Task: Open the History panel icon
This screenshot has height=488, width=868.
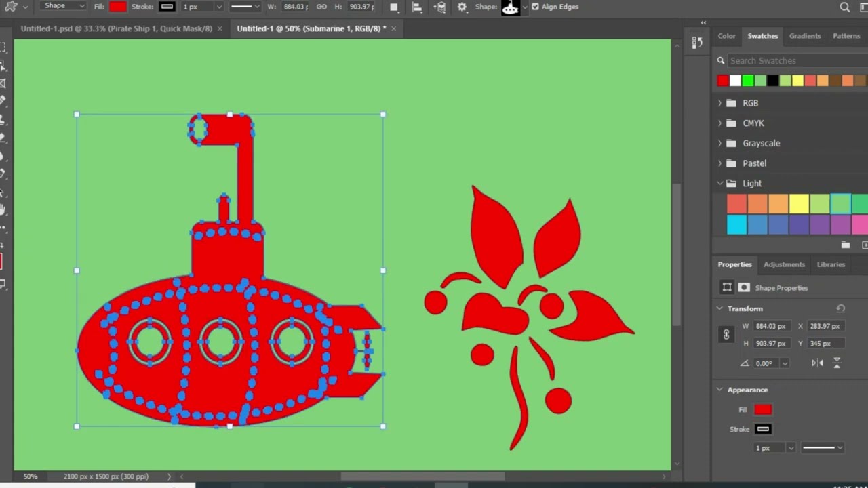Action: tap(697, 43)
